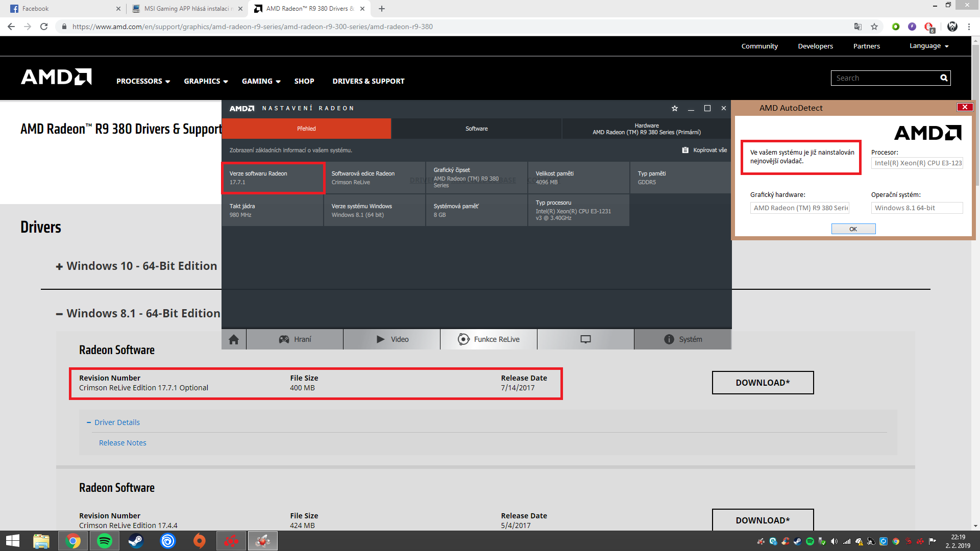Select Verze softwaru Radeon 17.7.1 tile
Image resolution: width=980 pixels, height=551 pixels.
click(x=273, y=178)
